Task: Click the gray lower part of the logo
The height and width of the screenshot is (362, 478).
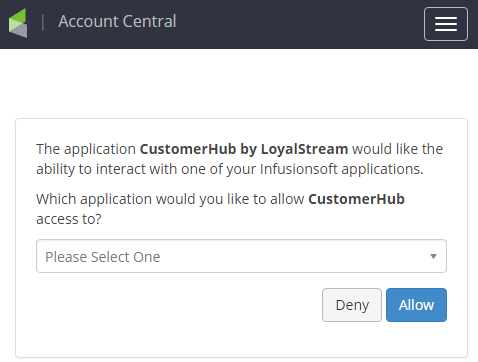Action: 20,31
